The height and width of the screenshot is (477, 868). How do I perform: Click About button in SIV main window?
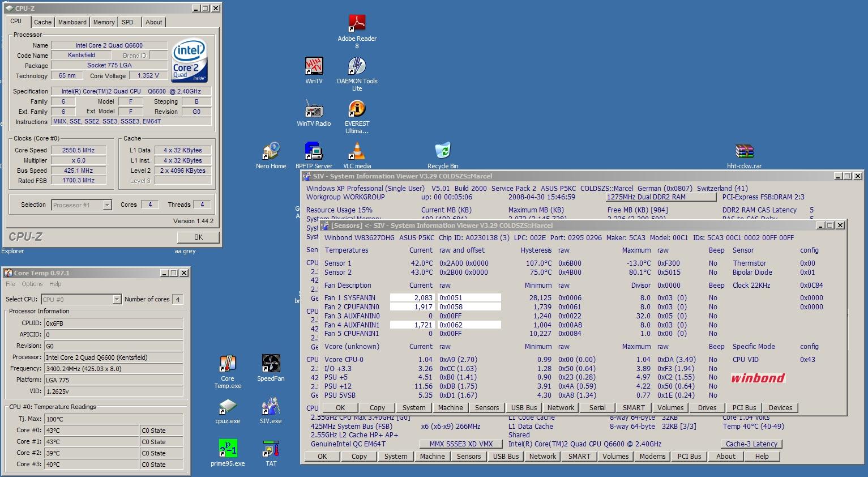pyautogui.click(x=726, y=456)
